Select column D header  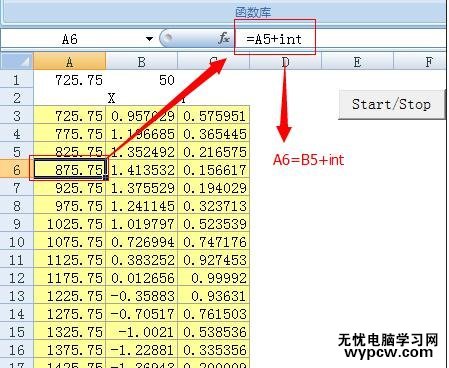[x=285, y=61]
